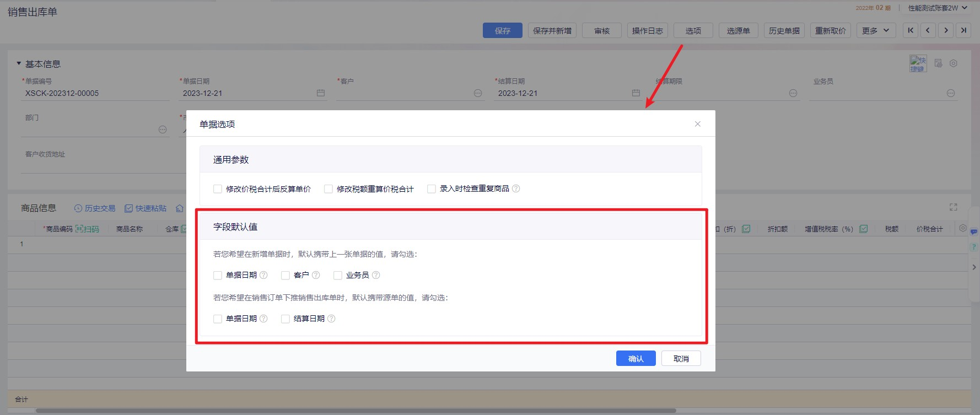The width and height of the screenshot is (980, 415).
Task: Click the 选项 toolbar button
Action: (693, 30)
